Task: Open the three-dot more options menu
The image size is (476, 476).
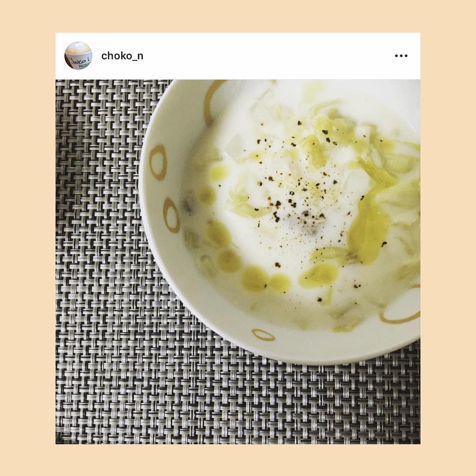Action: 401,56
